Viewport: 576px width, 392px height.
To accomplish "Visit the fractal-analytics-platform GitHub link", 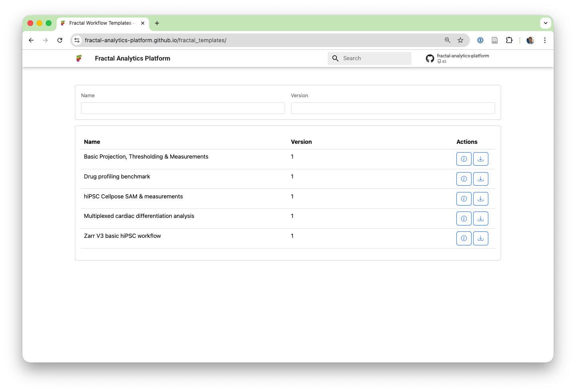I will coord(463,56).
